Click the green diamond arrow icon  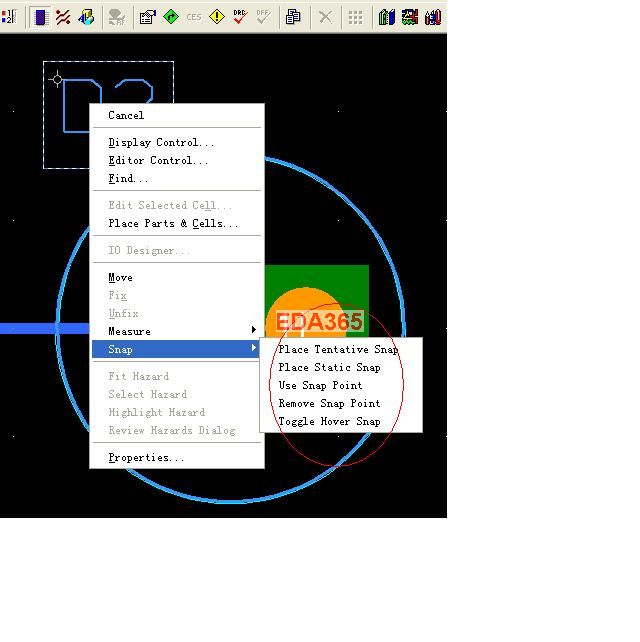(x=171, y=17)
